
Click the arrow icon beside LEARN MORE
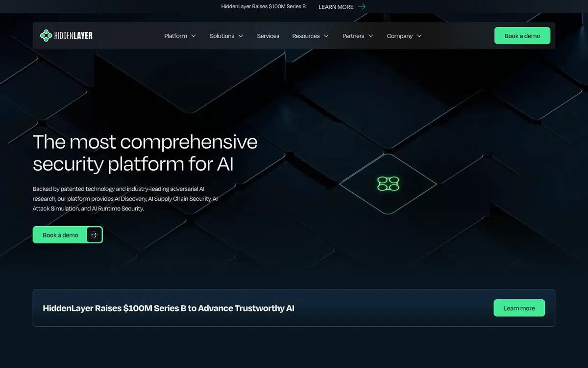click(x=362, y=7)
